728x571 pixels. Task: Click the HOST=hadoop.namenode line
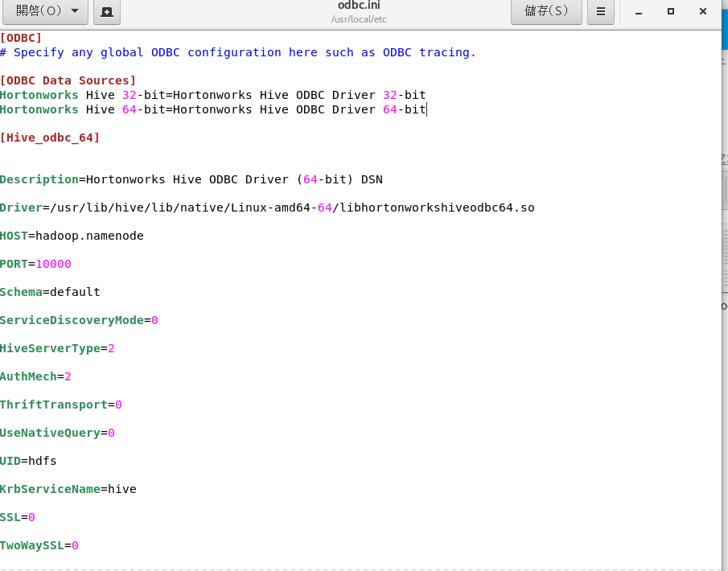[72, 236]
